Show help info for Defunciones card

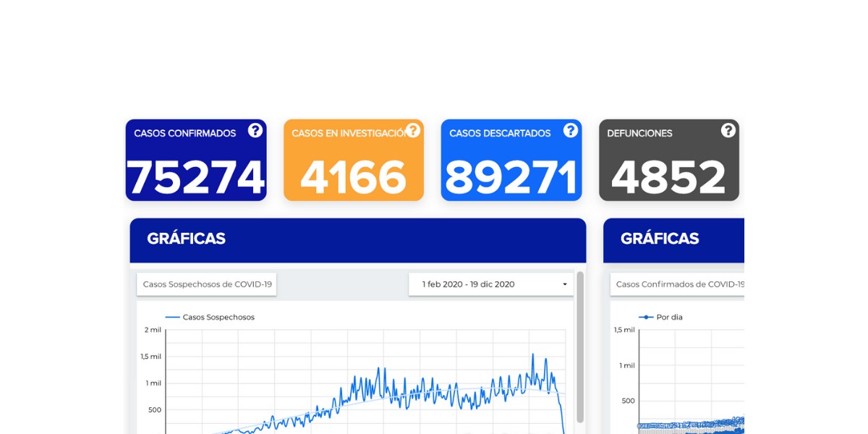[728, 130]
